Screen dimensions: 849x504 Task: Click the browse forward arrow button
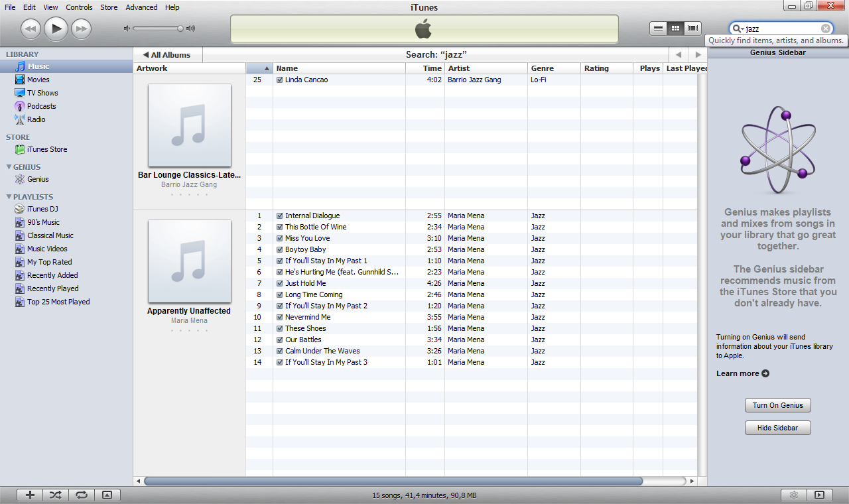coord(697,55)
